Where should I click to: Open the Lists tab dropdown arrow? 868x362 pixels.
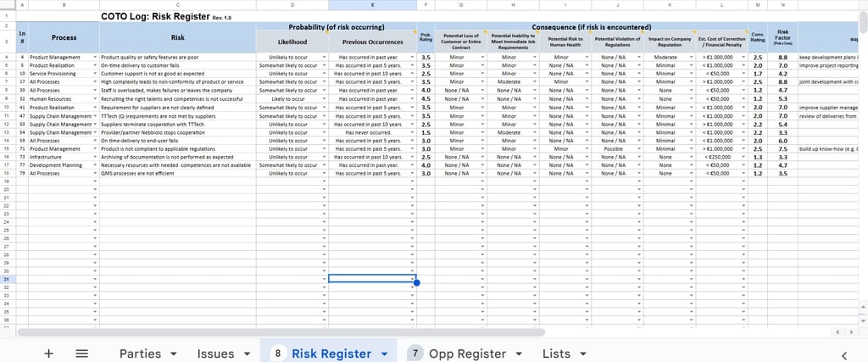[583, 354]
